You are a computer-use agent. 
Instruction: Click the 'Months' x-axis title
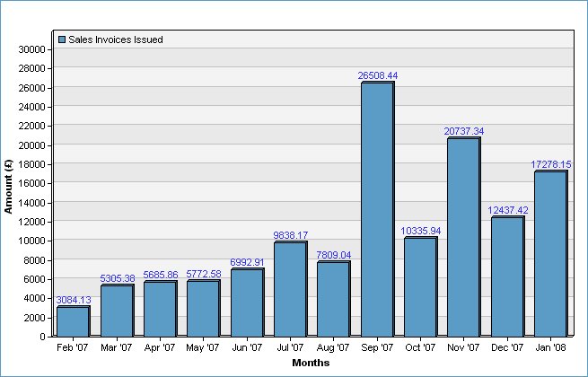pos(311,363)
